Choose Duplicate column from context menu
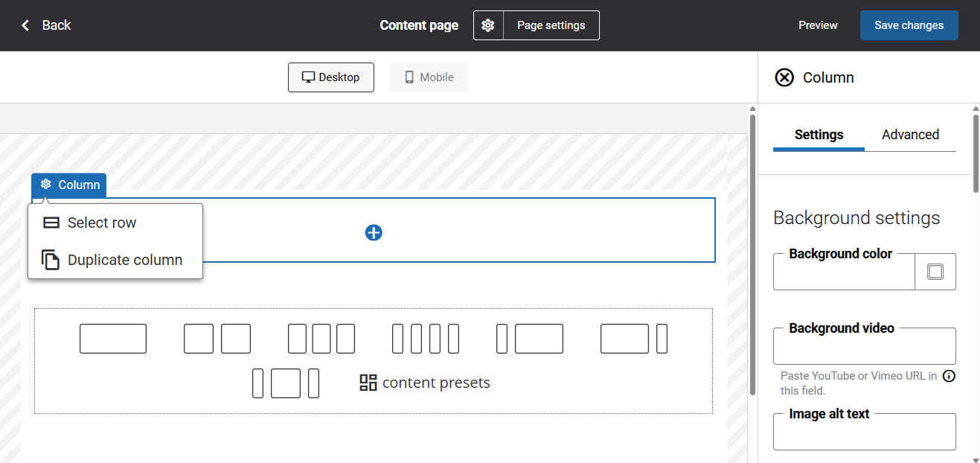This screenshot has height=463, width=980. [x=124, y=260]
